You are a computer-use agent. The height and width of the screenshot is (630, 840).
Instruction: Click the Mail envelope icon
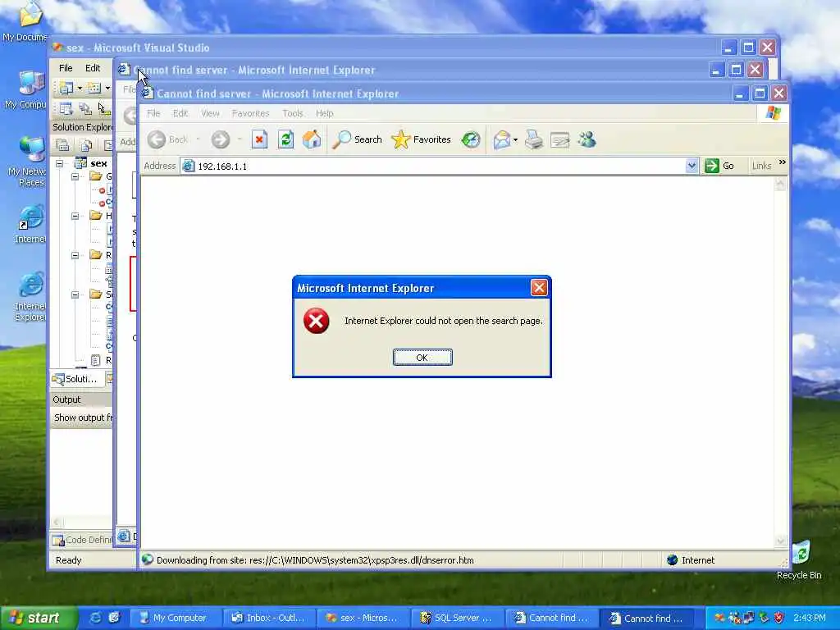point(502,139)
